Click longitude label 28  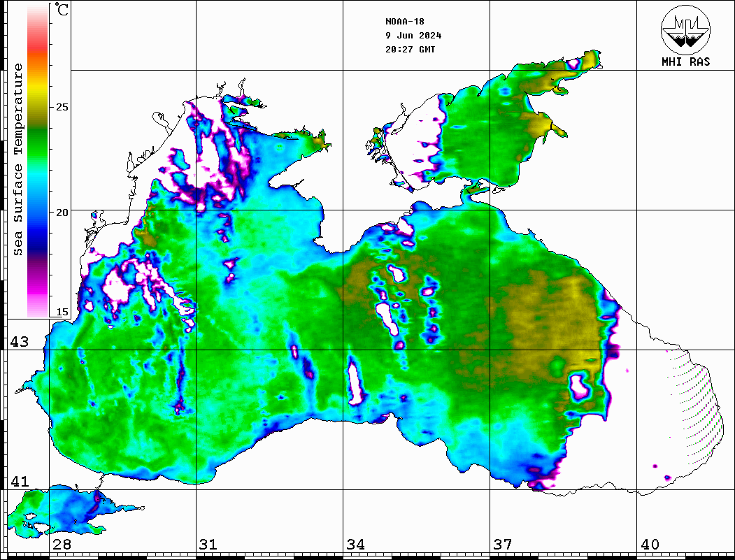click(62, 545)
